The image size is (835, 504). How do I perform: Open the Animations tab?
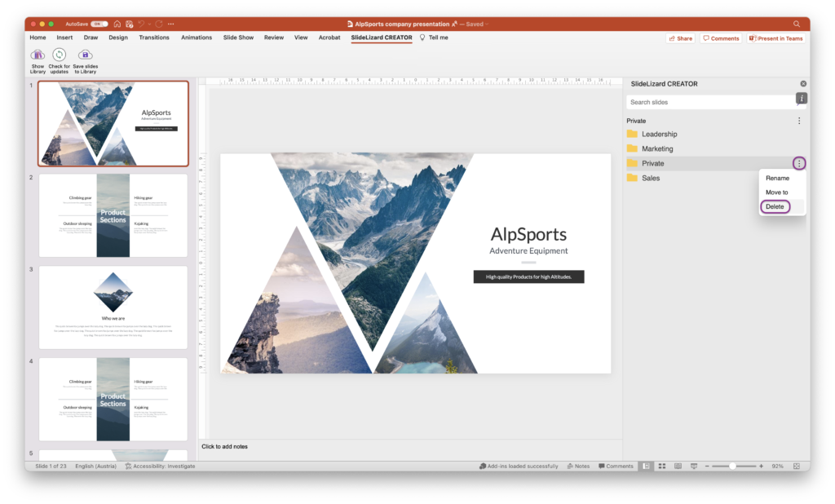(197, 38)
